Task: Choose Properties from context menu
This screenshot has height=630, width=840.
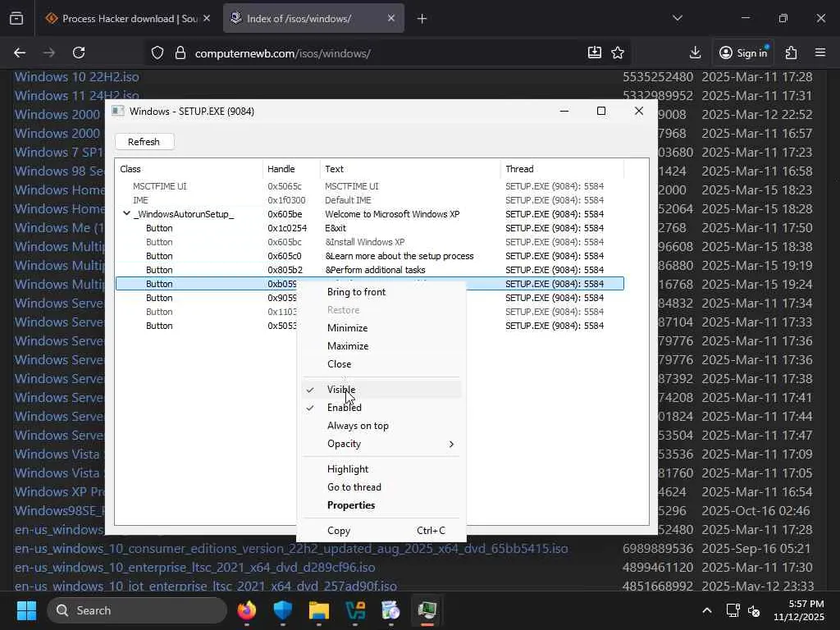Action: tap(382, 505)
